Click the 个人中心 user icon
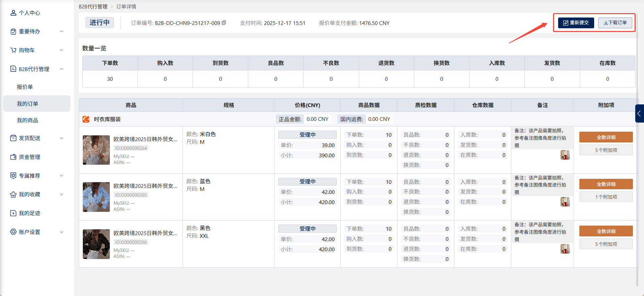 [13, 13]
